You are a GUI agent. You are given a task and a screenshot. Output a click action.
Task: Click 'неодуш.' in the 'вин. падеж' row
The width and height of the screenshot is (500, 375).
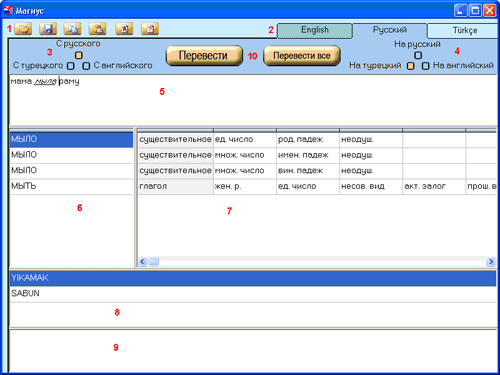coord(371,171)
